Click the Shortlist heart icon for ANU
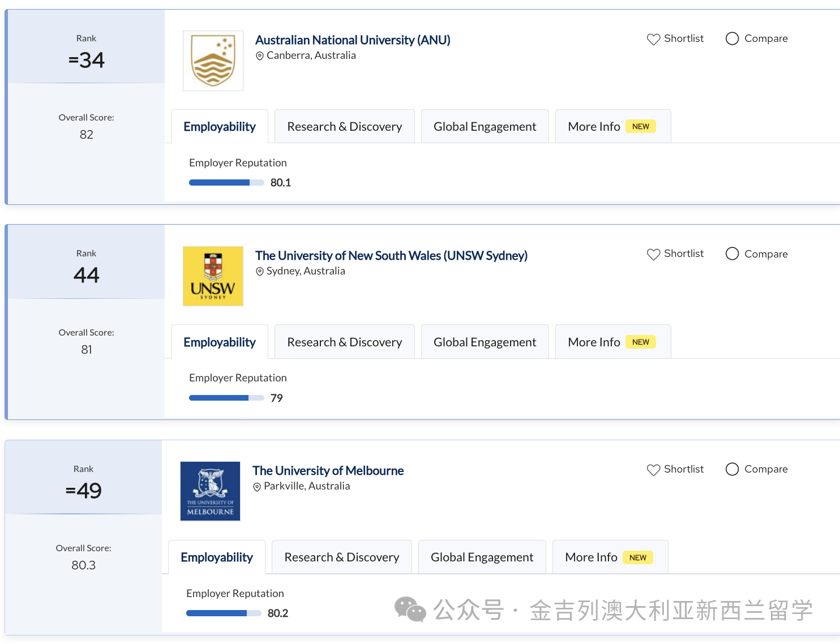The width and height of the screenshot is (840, 644). point(653,39)
